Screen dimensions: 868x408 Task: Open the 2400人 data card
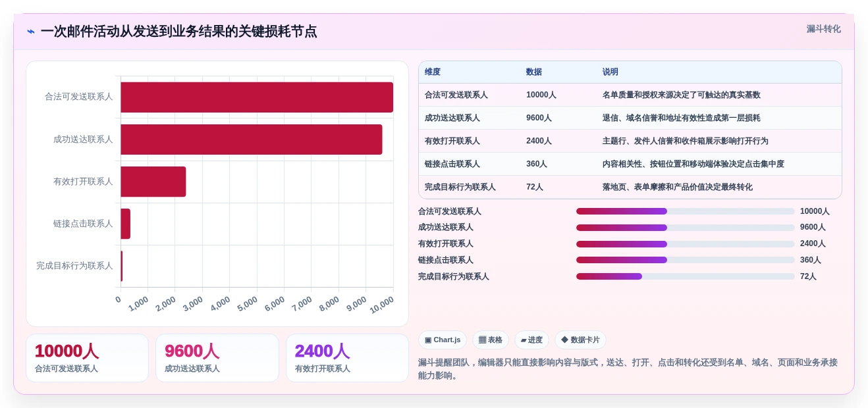click(347, 358)
